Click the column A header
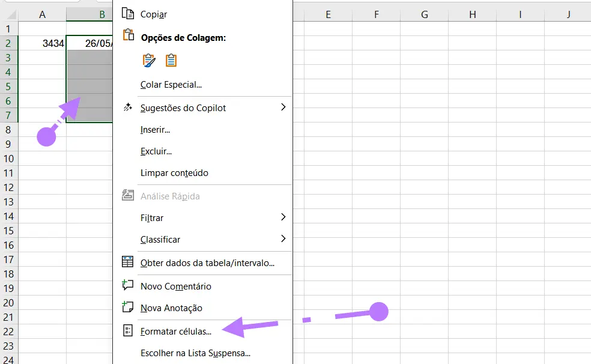Screen dimensions: 591x364 (x=42, y=13)
